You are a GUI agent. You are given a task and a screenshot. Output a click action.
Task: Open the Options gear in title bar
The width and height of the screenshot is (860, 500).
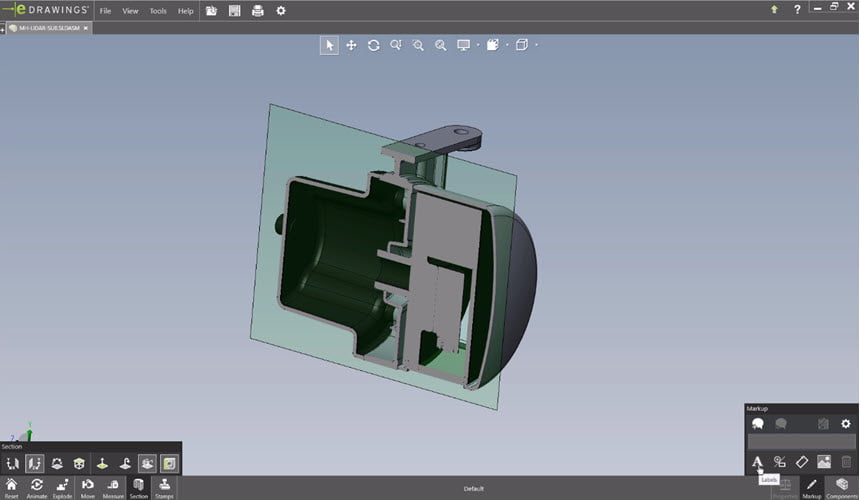281,10
